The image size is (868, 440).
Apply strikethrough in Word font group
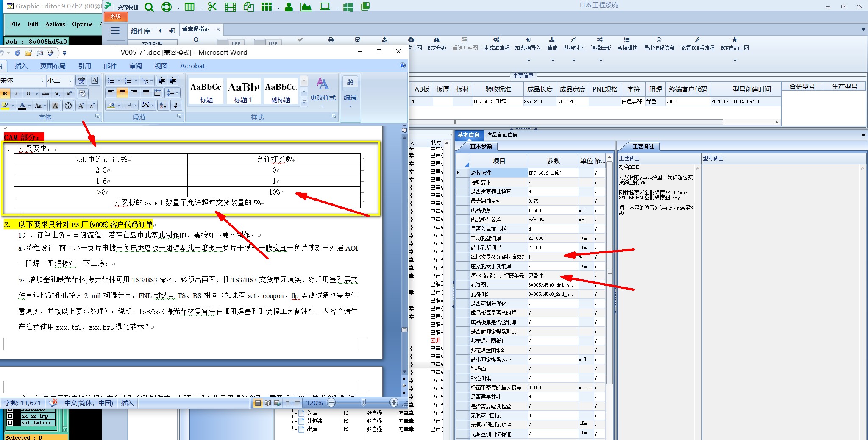click(x=46, y=94)
